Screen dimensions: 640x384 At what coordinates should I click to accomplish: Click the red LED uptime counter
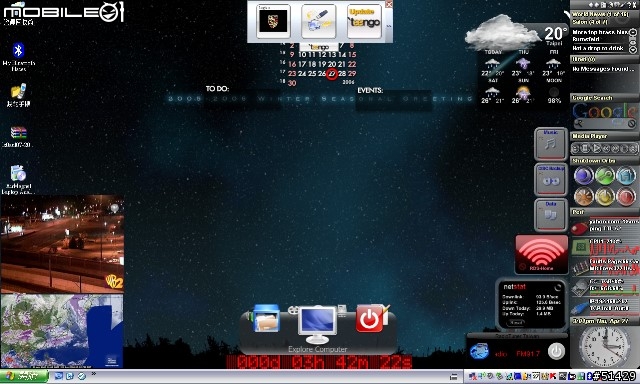(319, 362)
